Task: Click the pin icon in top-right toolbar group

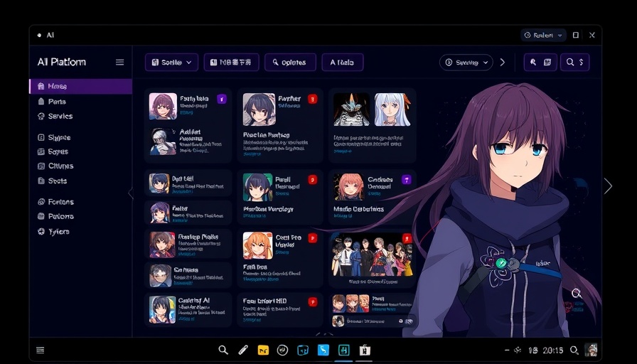Action: 533,63
